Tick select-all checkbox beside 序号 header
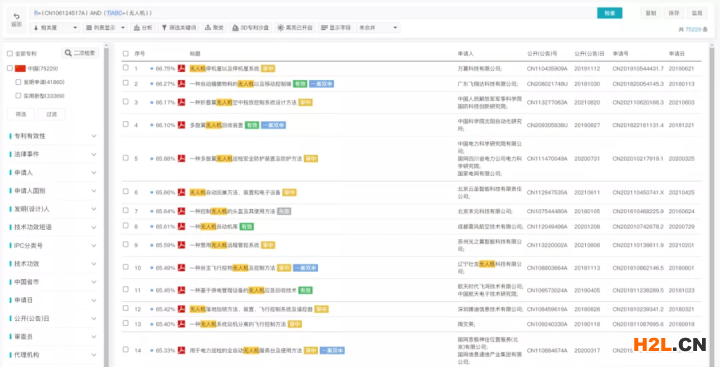Screen dimensions: 720x367 tap(126, 54)
